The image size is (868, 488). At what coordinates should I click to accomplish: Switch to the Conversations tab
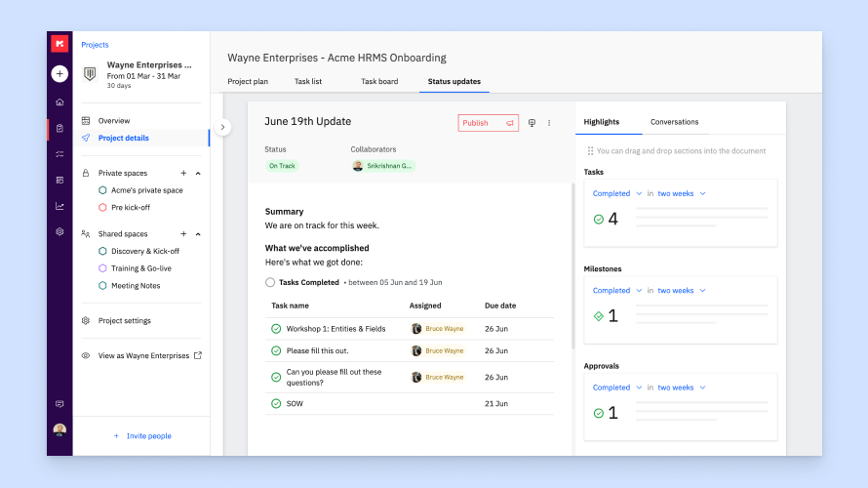(674, 122)
